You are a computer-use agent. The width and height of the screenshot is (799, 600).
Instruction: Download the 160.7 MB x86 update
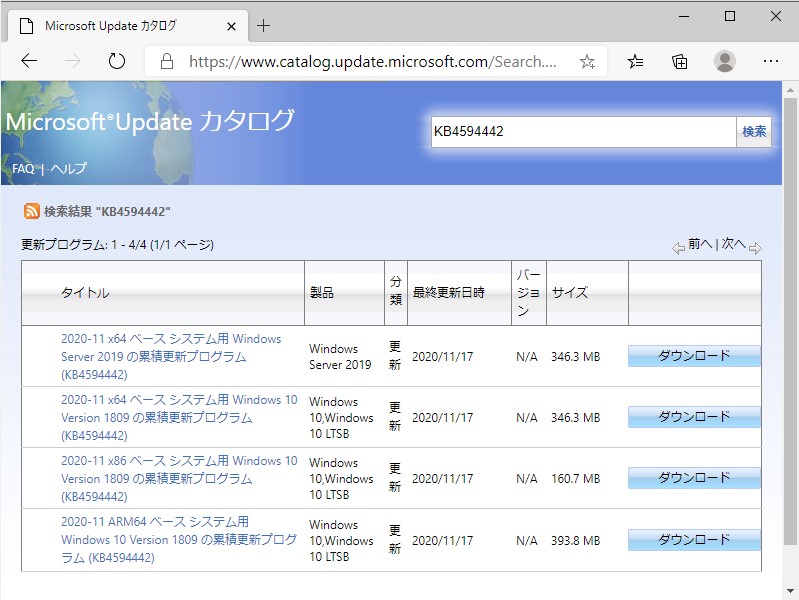694,478
